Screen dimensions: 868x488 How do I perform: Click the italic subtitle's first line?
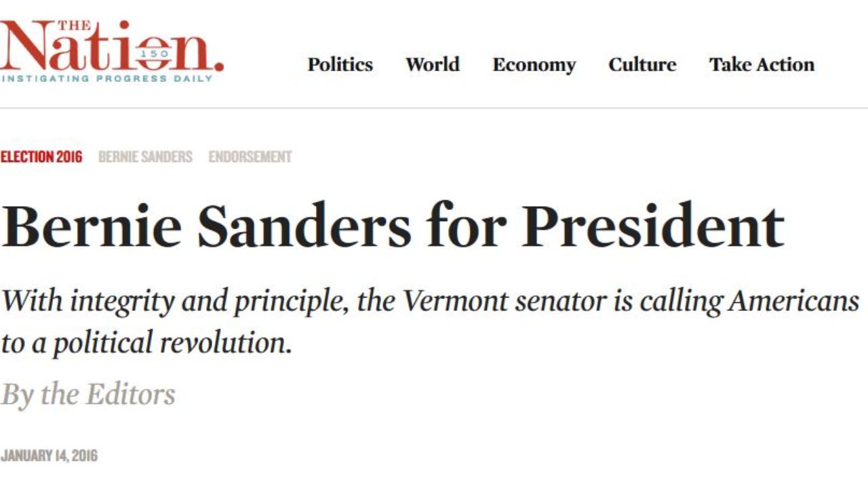click(430, 300)
